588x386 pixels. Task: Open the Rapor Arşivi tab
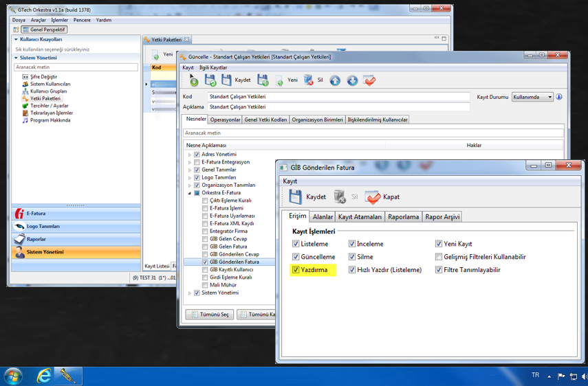click(x=442, y=217)
